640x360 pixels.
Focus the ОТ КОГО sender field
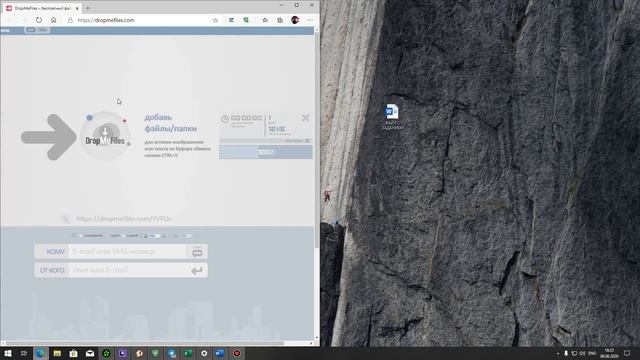click(x=127, y=270)
